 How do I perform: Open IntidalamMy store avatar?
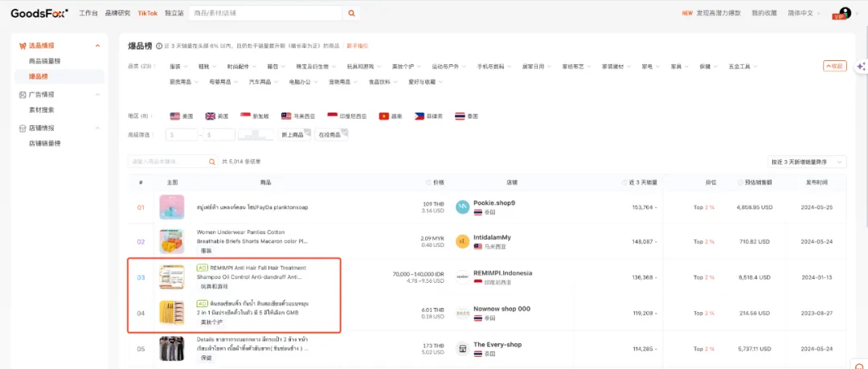click(462, 241)
